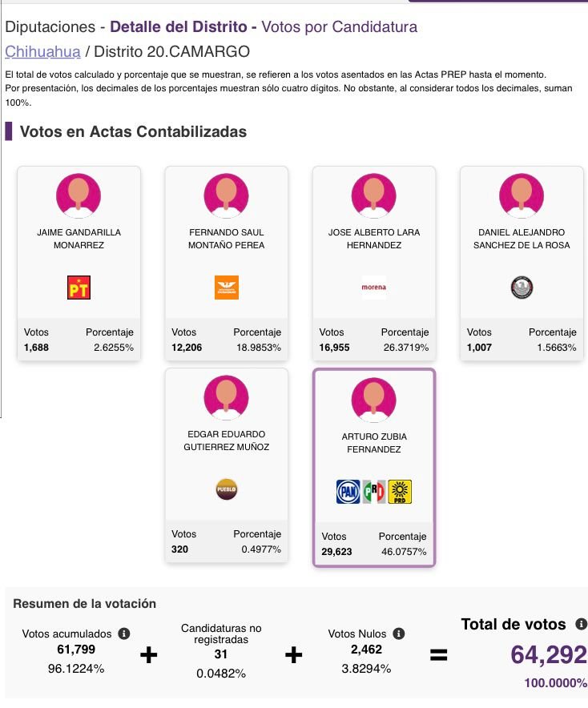This screenshot has width=588, height=708.
Task: Select Edgar Eduardo Gutierrez Muñoz avatar
Action: click(227, 396)
